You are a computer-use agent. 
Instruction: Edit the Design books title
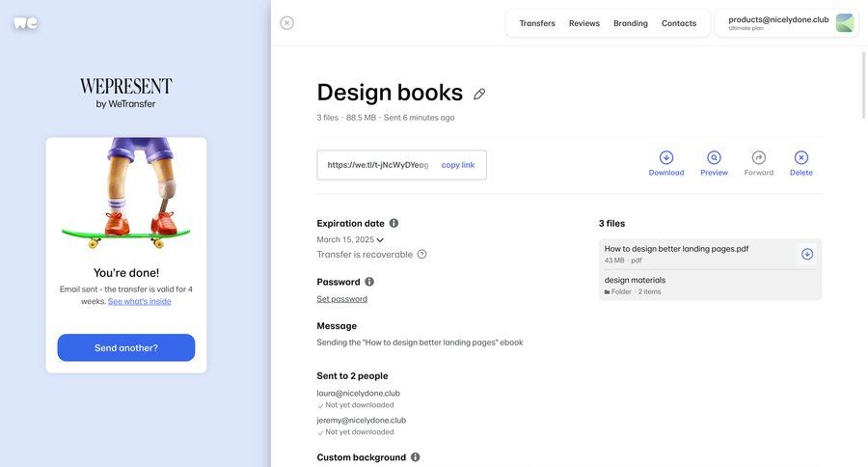pos(479,95)
